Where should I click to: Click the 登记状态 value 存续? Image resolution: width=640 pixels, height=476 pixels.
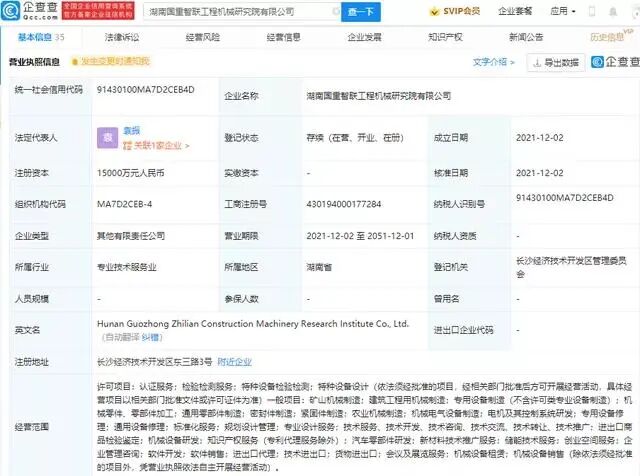355,138
